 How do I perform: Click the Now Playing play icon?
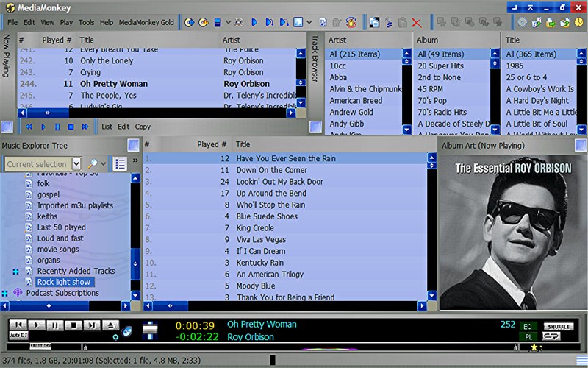coord(43,127)
